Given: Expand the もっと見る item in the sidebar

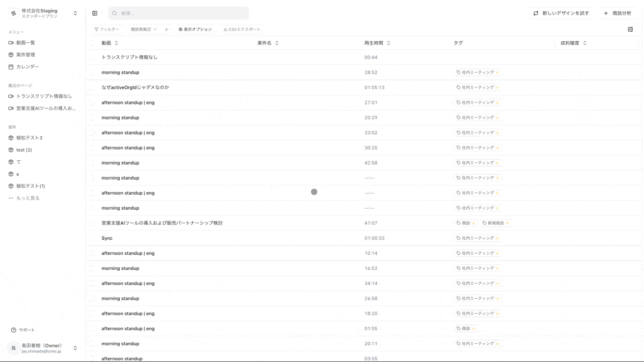Looking at the screenshot, I should pos(27,198).
